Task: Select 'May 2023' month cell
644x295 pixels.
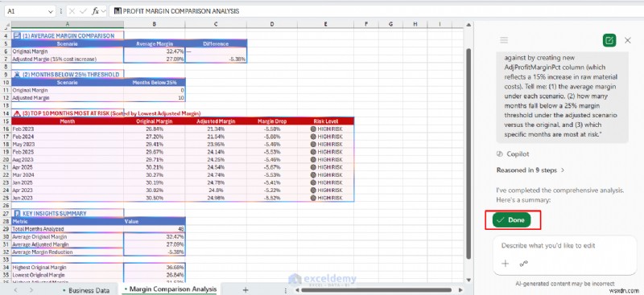Action: [x=68, y=144]
